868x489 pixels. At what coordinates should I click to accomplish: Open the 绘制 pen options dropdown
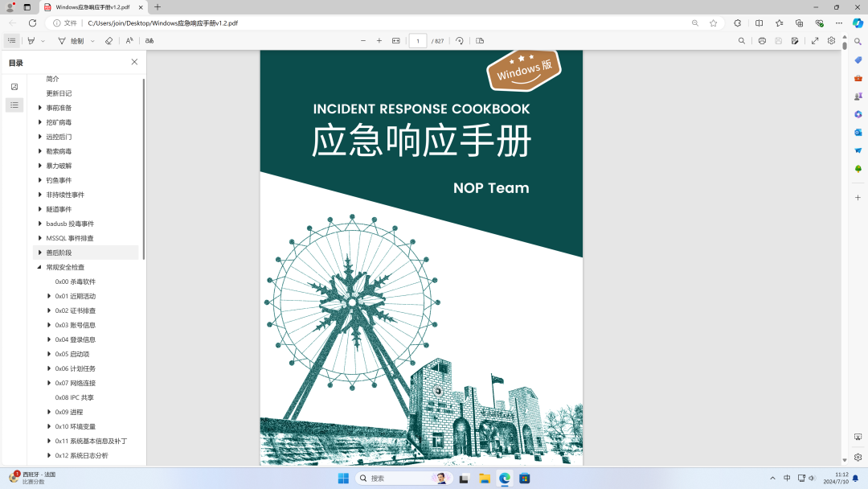91,40
